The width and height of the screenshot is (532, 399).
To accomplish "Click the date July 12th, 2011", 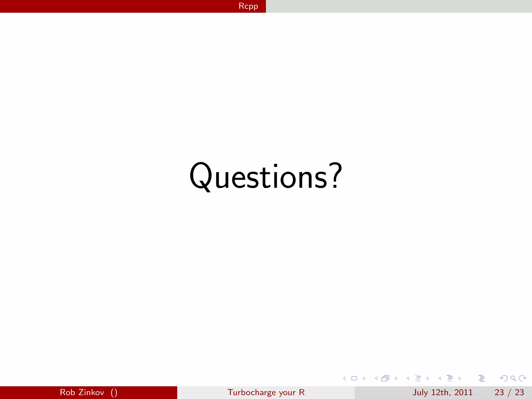I will tap(442, 392).
